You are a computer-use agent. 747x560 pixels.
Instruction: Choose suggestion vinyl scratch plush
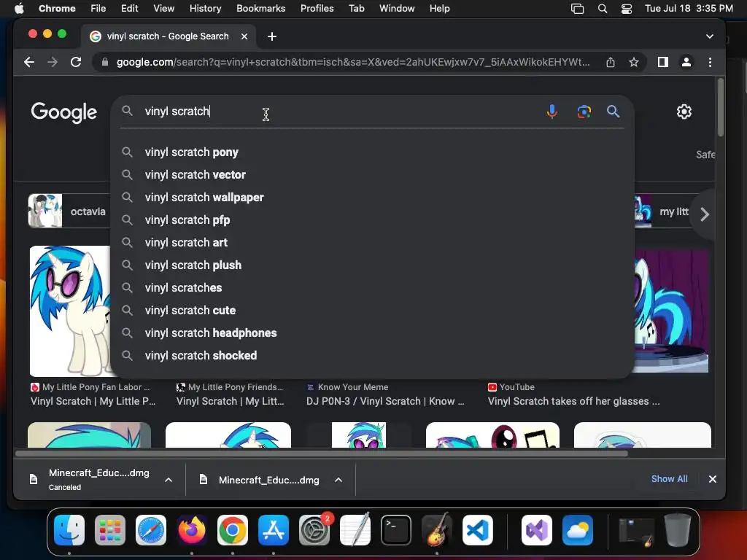point(371,265)
